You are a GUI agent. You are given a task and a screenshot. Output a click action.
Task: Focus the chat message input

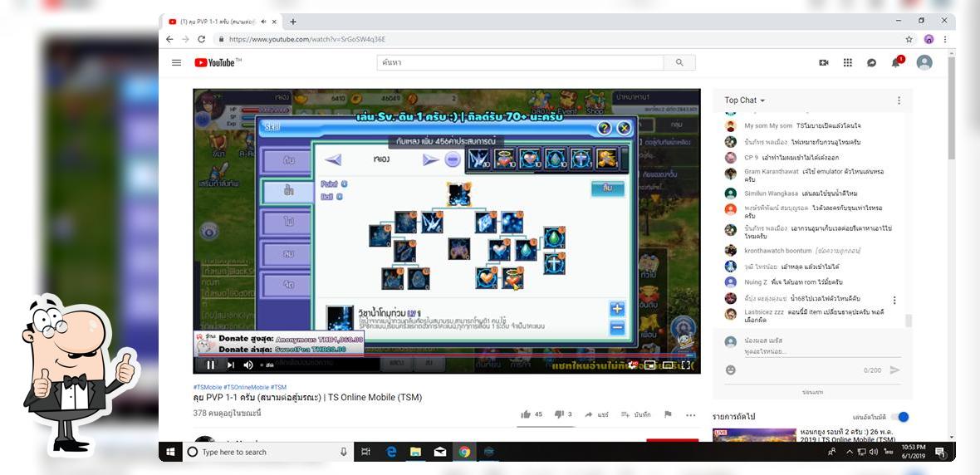[822, 351]
